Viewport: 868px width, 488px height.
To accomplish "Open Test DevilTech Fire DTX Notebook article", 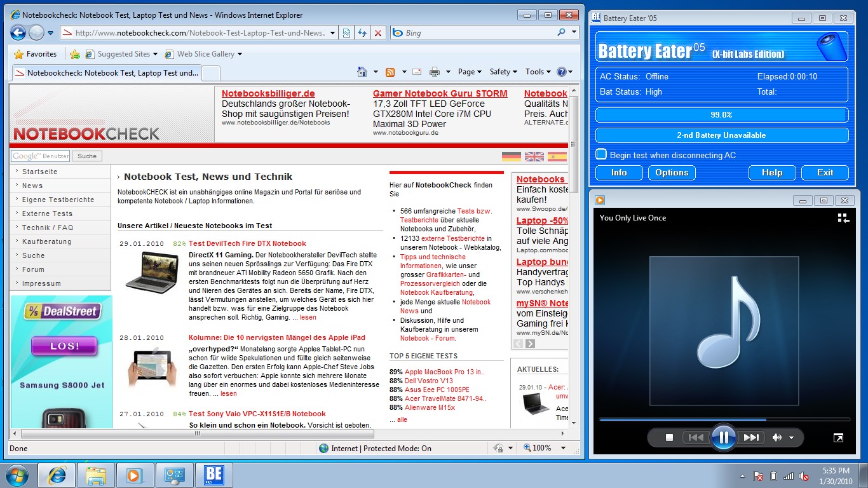I will (x=247, y=243).
